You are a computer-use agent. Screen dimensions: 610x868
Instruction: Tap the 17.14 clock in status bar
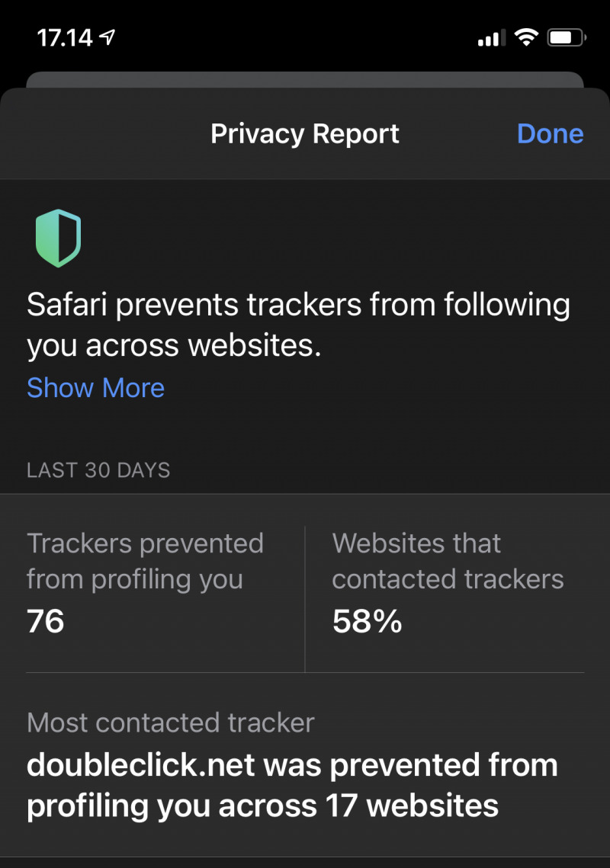pos(64,37)
